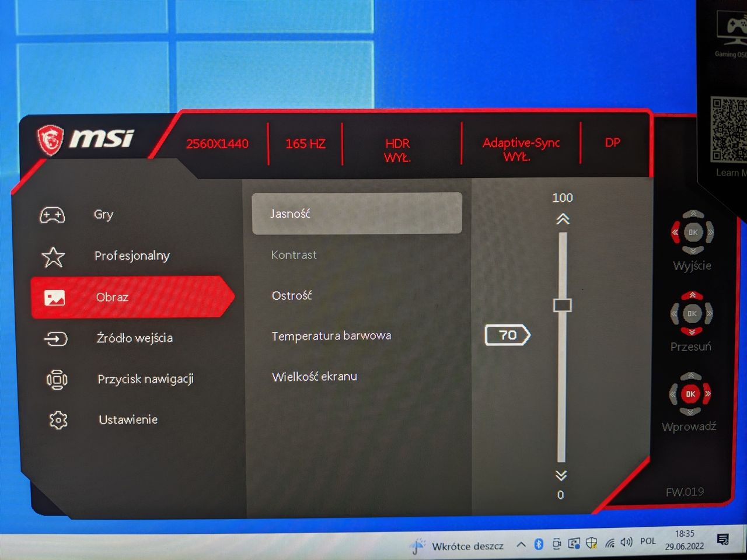This screenshot has height=560, width=747.
Task: Click the Obraz picture icon
Action: click(55, 298)
